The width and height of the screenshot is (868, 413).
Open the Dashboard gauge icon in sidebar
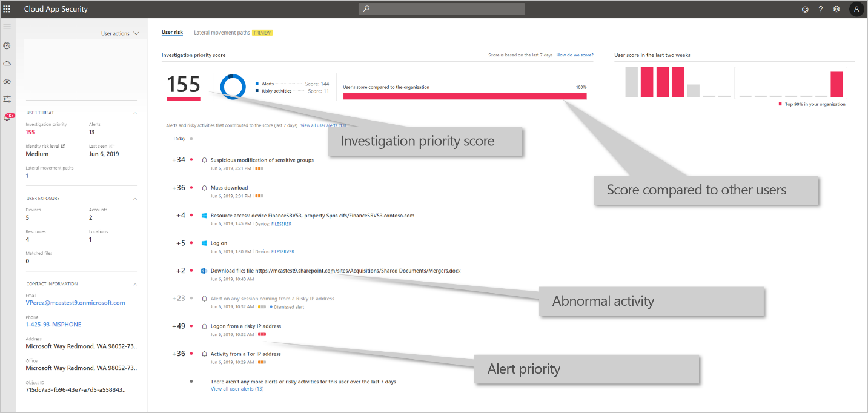click(7, 45)
